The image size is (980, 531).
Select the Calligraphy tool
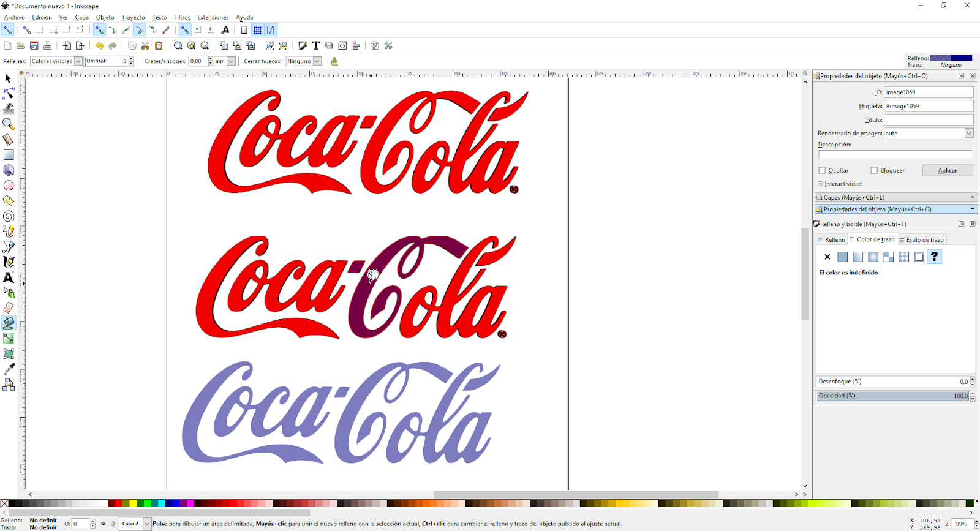[9, 262]
